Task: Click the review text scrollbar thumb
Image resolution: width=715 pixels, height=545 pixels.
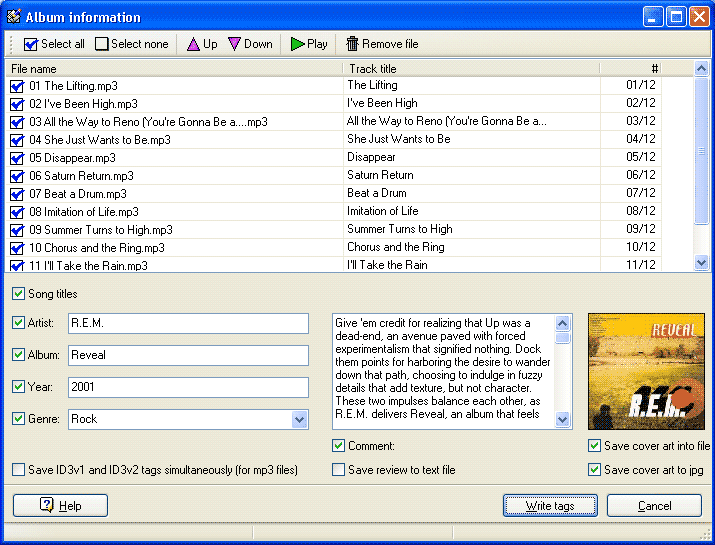Action: tap(563, 338)
